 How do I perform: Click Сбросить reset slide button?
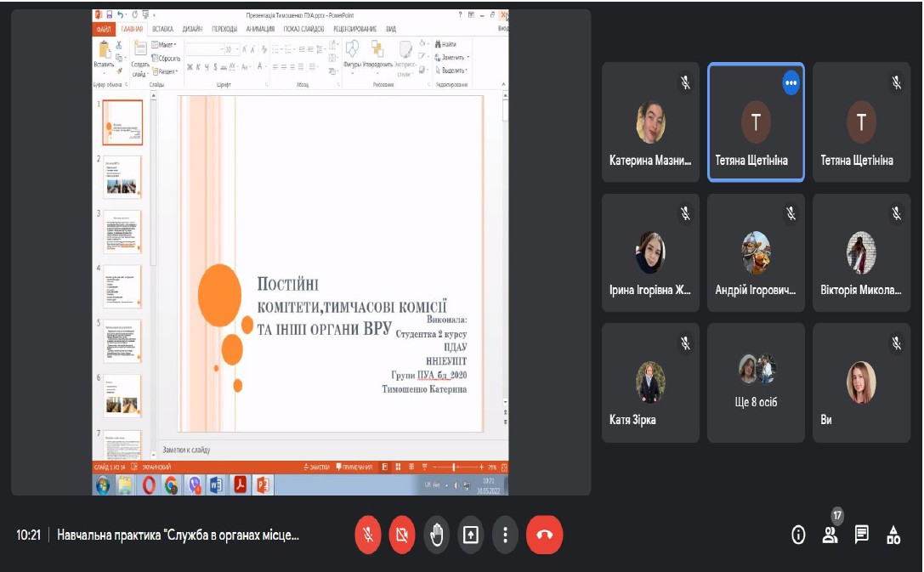[x=166, y=59]
